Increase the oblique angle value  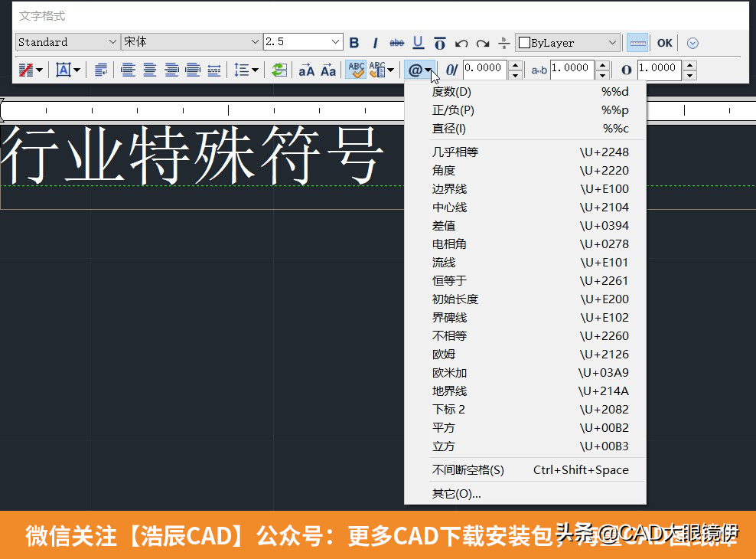[x=516, y=65]
